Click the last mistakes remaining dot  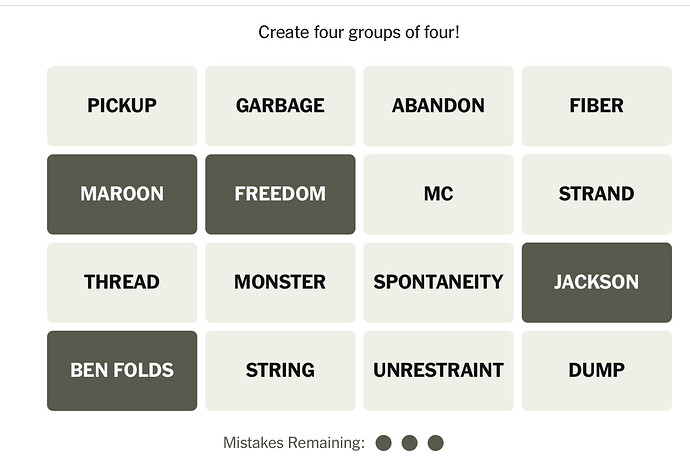coord(436,443)
